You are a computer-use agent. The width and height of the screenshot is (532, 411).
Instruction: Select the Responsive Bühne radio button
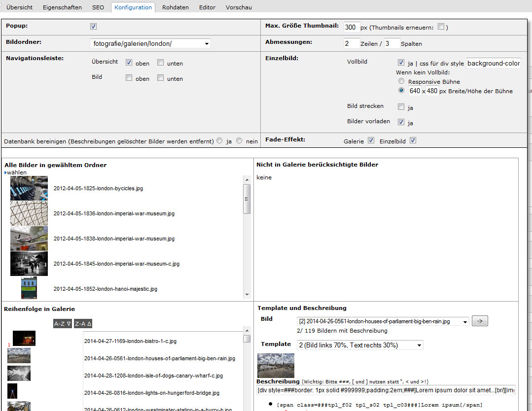click(x=401, y=81)
